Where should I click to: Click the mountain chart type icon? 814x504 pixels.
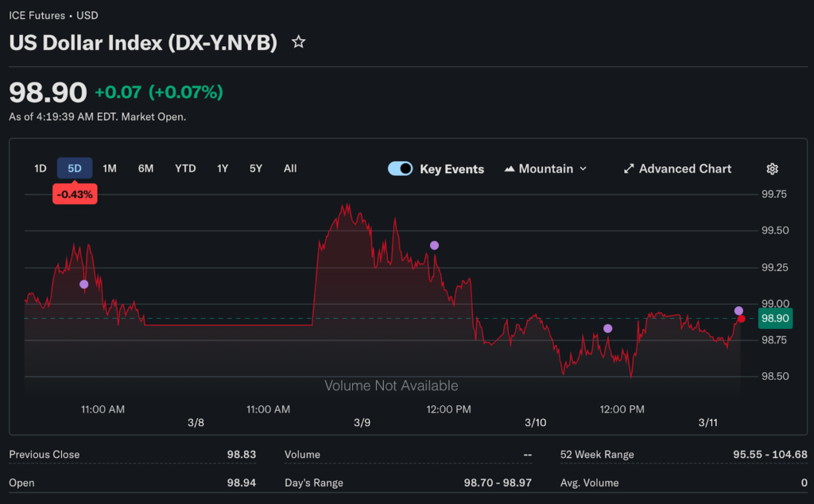coord(510,169)
